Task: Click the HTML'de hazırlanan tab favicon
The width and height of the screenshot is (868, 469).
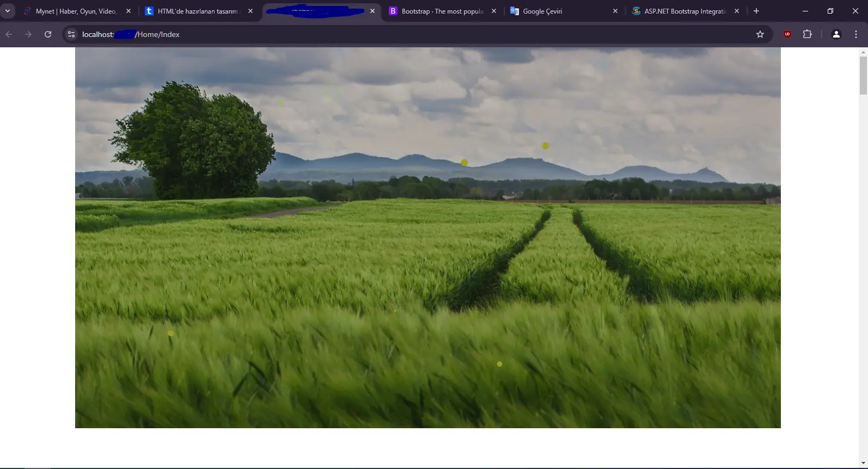Action: [149, 11]
